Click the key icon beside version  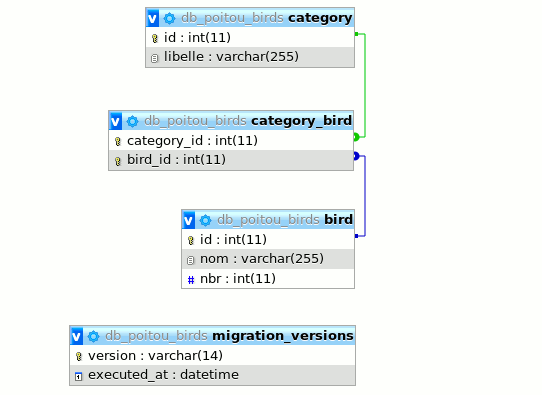79,356
